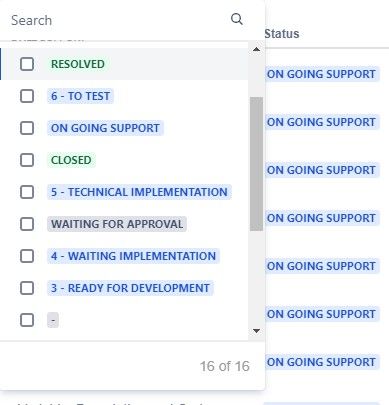Image resolution: width=389 pixels, height=405 pixels.
Task: Choose the CLOSED label option
Action: (x=71, y=160)
